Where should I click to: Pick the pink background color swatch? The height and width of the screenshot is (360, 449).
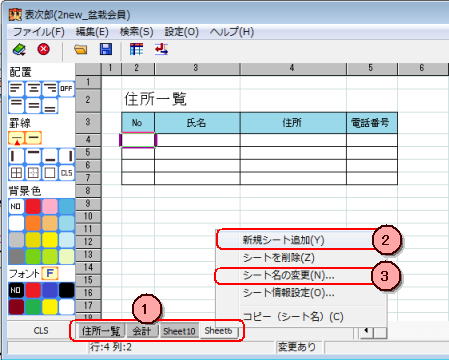tap(50, 206)
